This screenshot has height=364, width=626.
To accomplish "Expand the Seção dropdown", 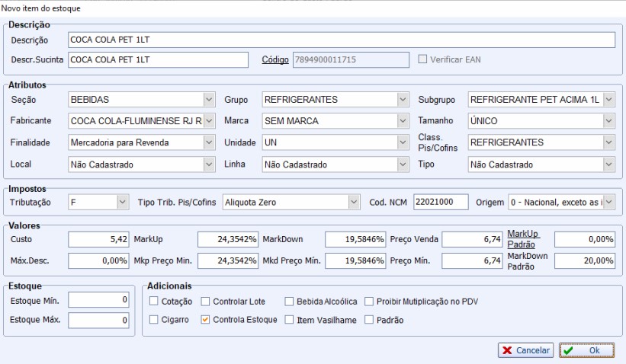I will pos(209,99).
